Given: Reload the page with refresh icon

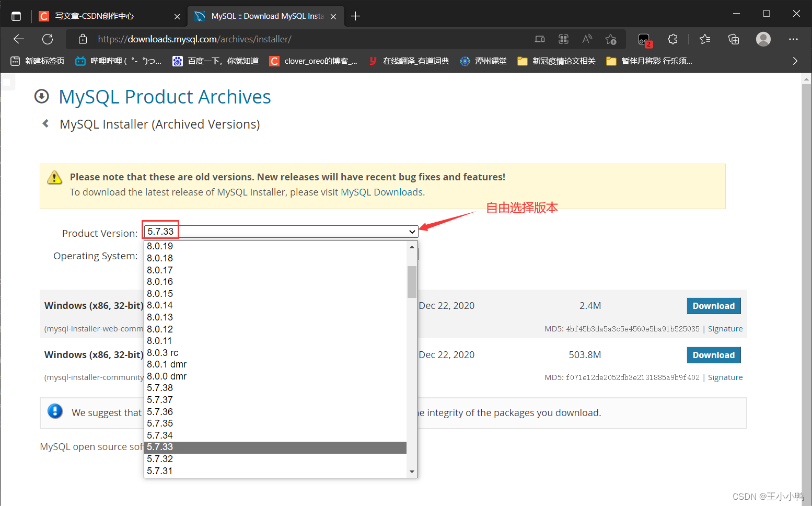Looking at the screenshot, I should tap(48, 39).
